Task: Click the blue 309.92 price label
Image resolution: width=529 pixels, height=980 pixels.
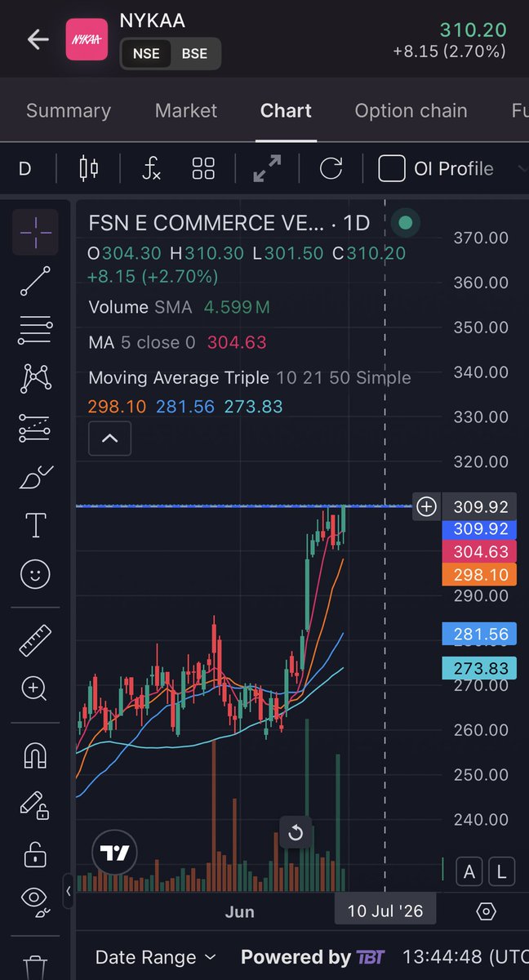Action: [x=481, y=528]
